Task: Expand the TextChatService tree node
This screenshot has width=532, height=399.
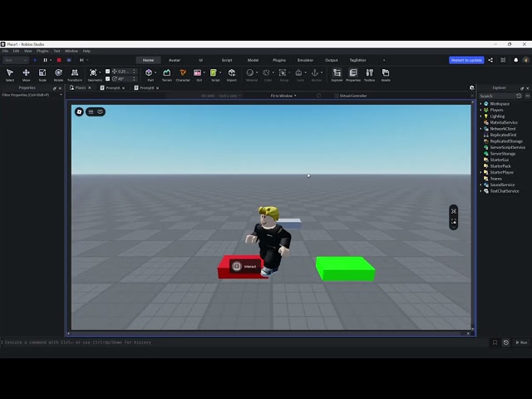Action: click(480, 191)
